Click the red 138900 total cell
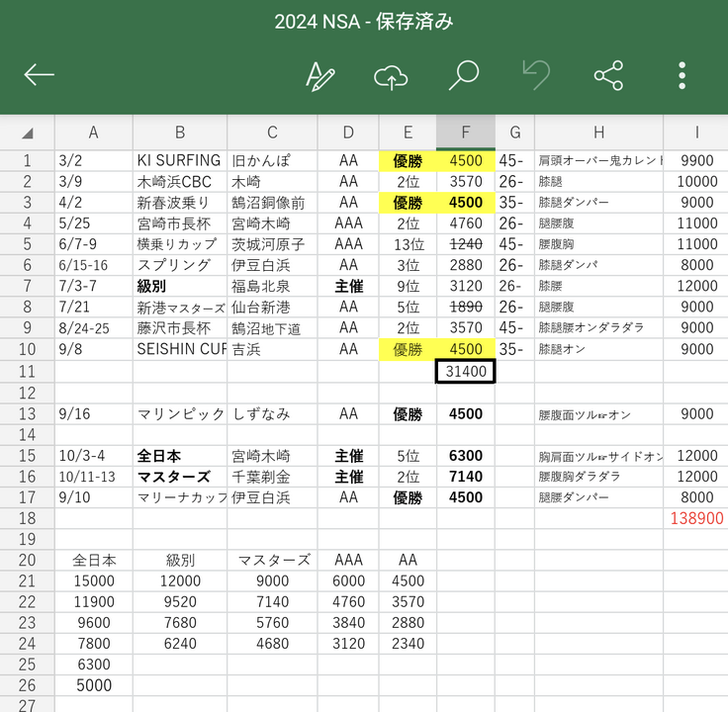 coord(696,518)
